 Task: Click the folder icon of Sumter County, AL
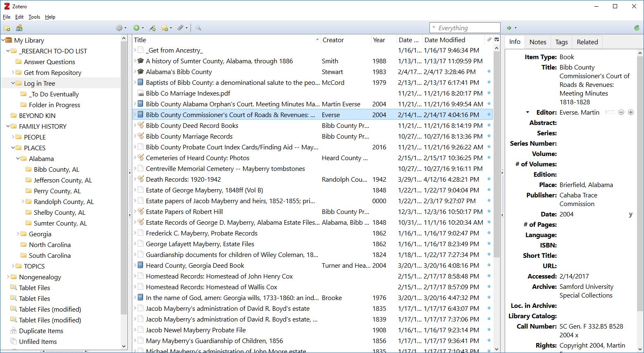point(29,223)
